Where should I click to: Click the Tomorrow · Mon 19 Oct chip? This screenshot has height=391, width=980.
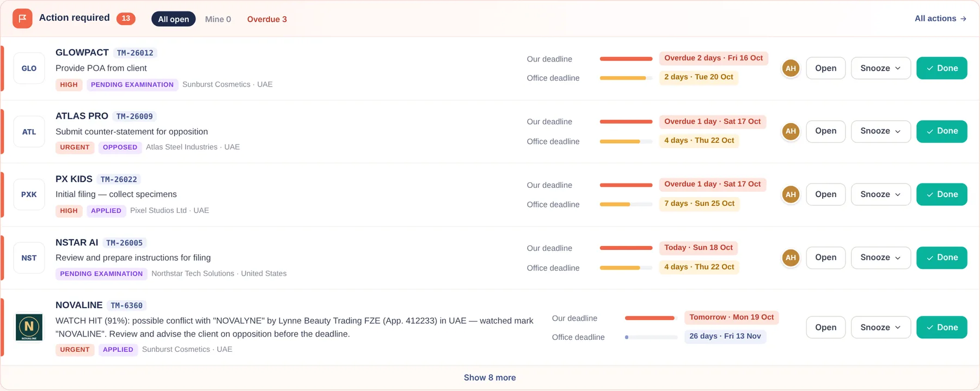coord(731,317)
